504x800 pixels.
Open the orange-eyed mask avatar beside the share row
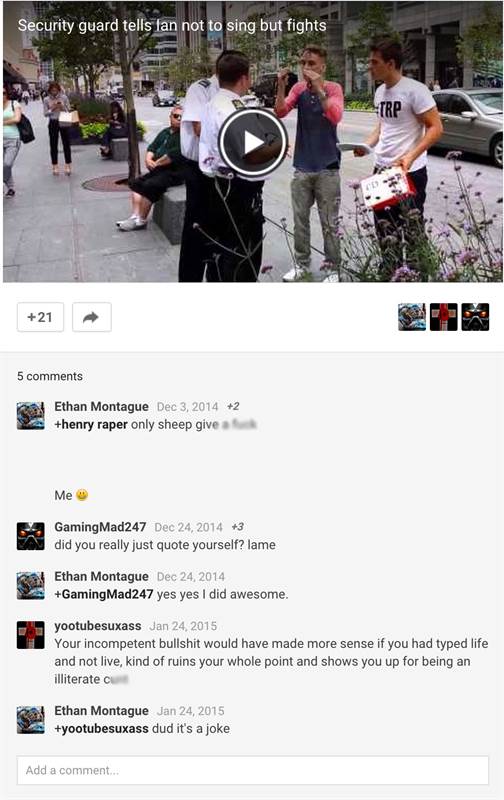click(x=475, y=317)
